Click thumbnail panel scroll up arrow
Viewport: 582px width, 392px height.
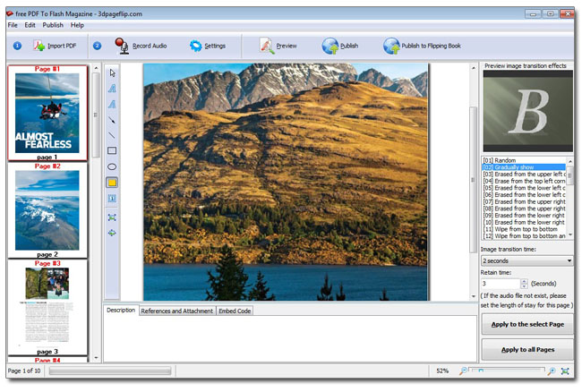96,68
